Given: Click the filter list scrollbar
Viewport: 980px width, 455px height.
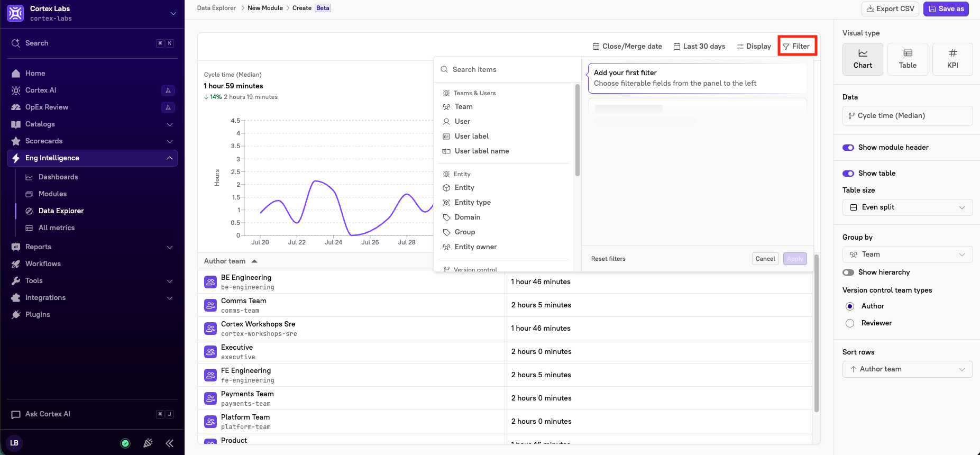Looking at the screenshot, I should (578, 130).
